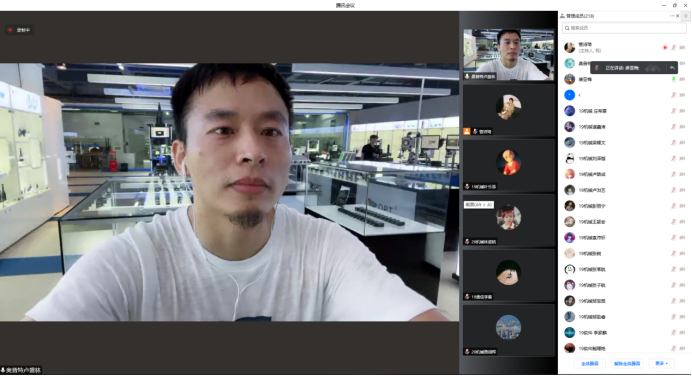This screenshot has height=376, width=692.
Task: Click the green active microphone icon in member list
Action: [x=673, y=79]
